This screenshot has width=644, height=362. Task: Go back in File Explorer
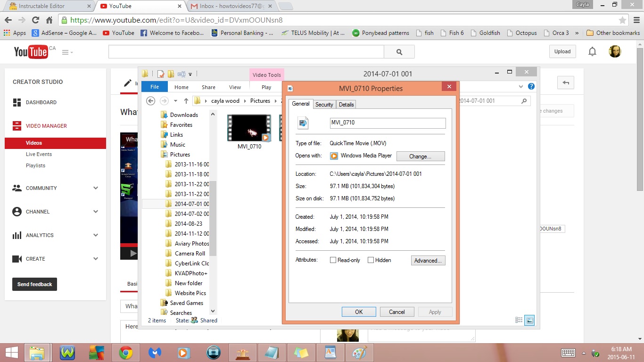click(x=150, y=101)
